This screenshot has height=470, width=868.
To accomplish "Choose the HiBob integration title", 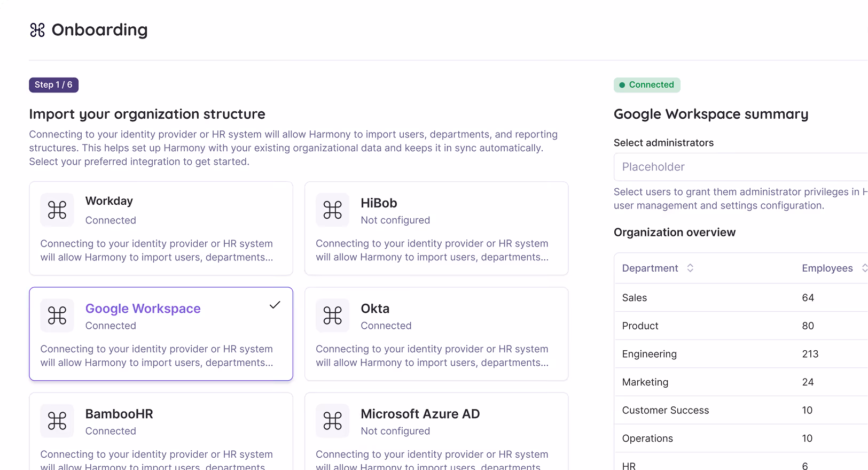I will 379,203.
